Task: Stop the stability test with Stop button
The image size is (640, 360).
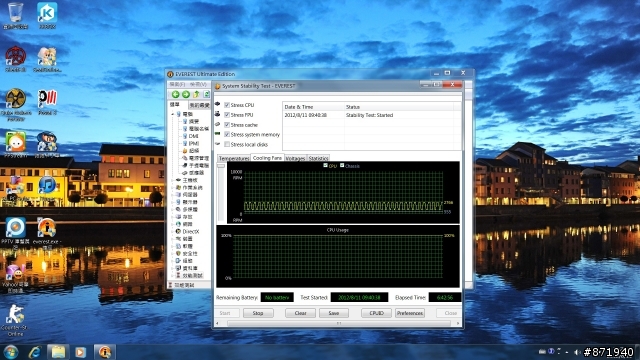Action: 258,313
